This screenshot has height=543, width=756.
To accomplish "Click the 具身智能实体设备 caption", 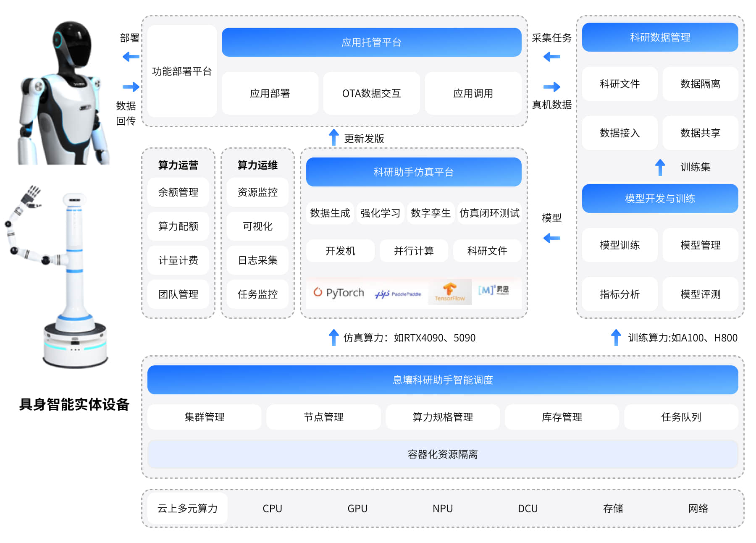I will (x=74, y=404).
